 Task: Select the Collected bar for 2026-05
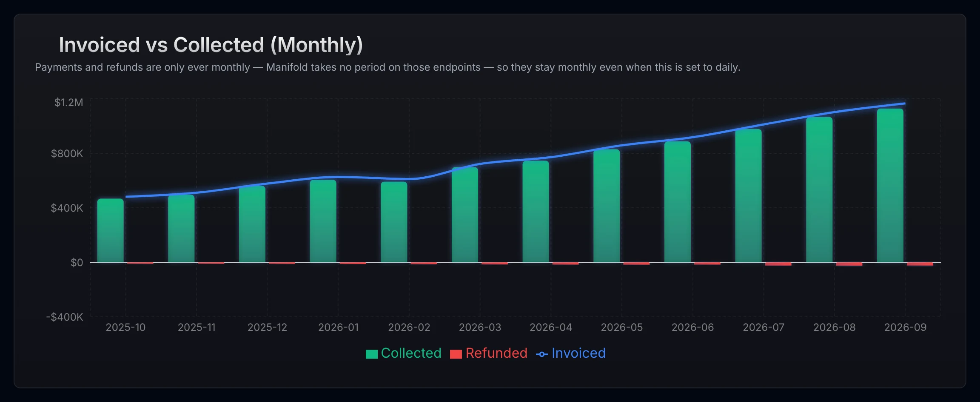point(607,206)
